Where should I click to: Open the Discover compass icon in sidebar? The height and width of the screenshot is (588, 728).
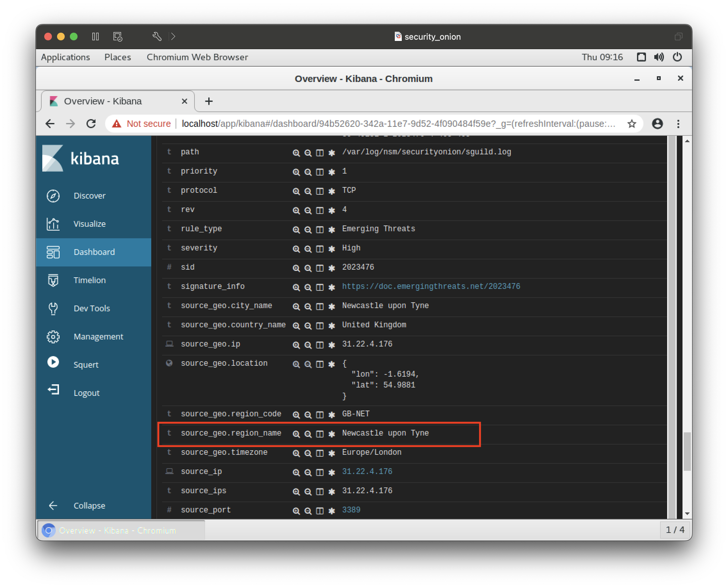click(x=53, y=196)
